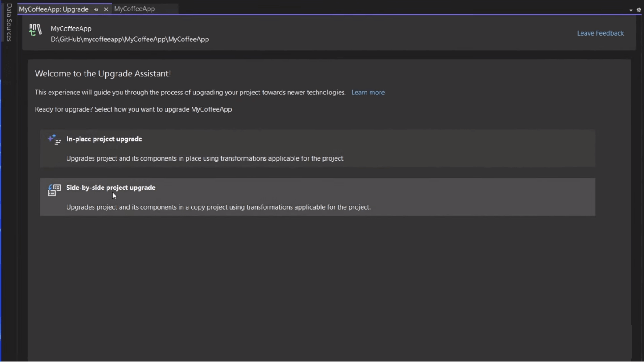Click the in-place upgrade description text
This screenshot has height=362, width=644.
(205, 158)
